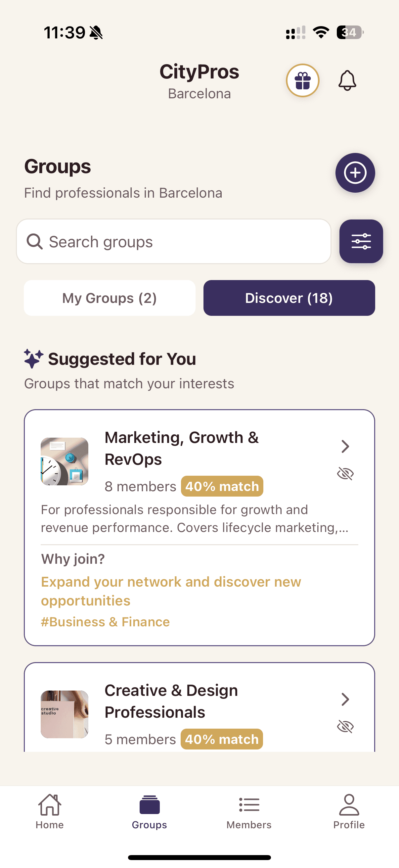Open the group filters sliders button

361,241
